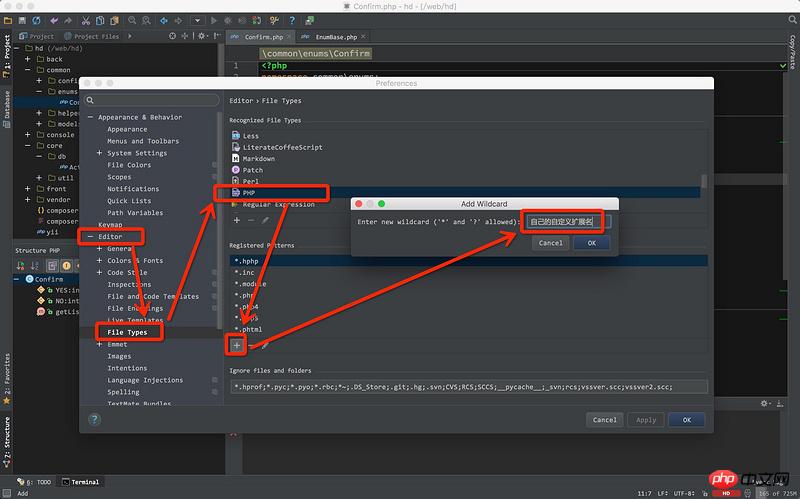The width and height of the screenshot is (800, 499).
Task: Add a recognized file type with plus
Action: pos(237,220)
